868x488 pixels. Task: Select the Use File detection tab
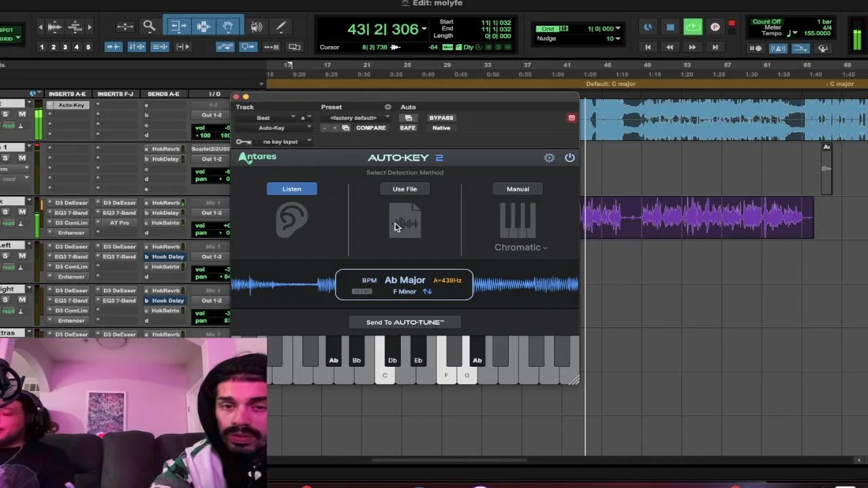click(x=405, y=189)
